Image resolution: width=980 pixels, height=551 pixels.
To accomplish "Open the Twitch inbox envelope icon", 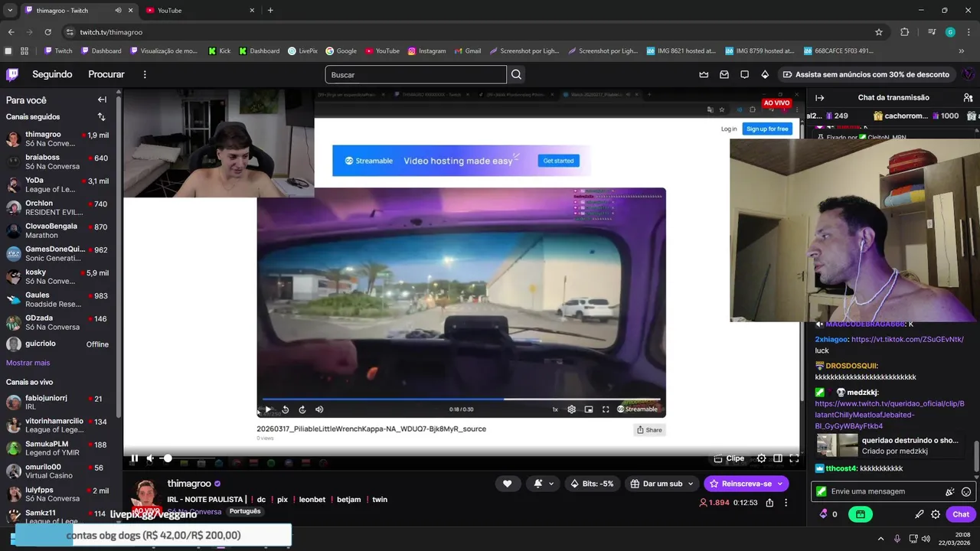I will [x=724, y=74].
